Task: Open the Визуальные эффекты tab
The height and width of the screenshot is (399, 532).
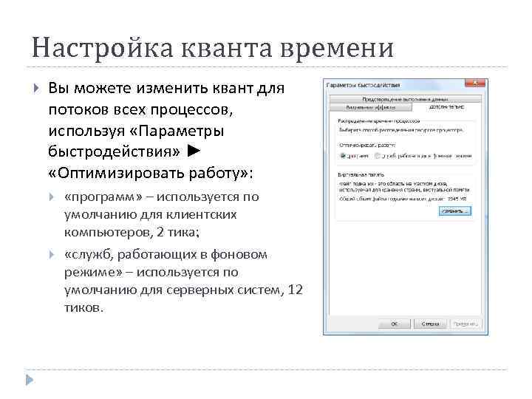Action: click(370, 107)
